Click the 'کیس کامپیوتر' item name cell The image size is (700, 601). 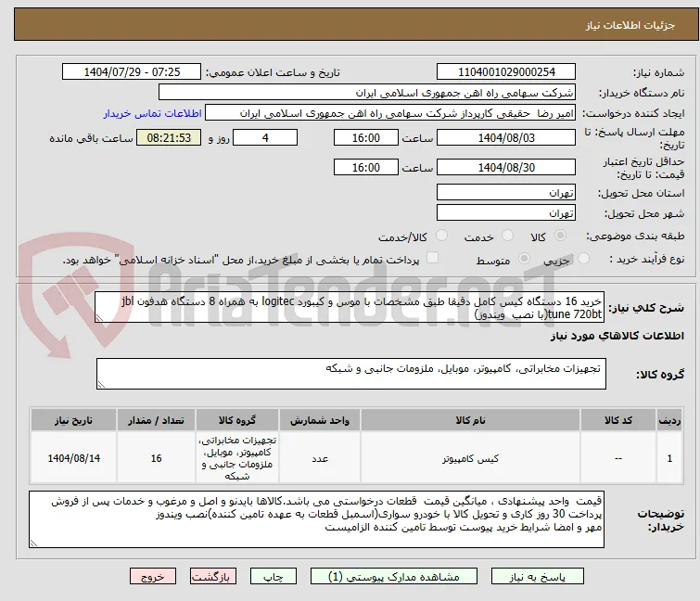pyautogui.click(x=470, y=458)
